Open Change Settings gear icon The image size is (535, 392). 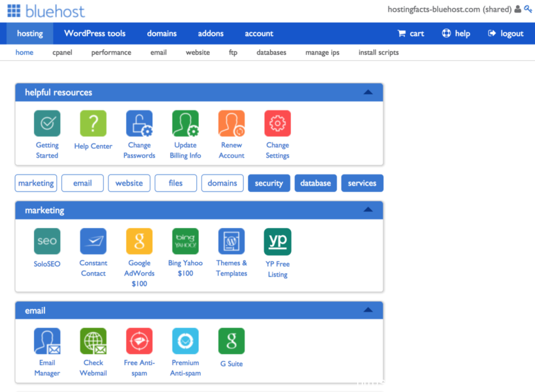click(x=277, y=123)
